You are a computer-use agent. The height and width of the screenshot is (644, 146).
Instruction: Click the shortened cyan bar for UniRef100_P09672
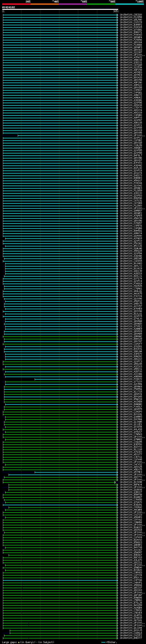[x=76, y=379]
